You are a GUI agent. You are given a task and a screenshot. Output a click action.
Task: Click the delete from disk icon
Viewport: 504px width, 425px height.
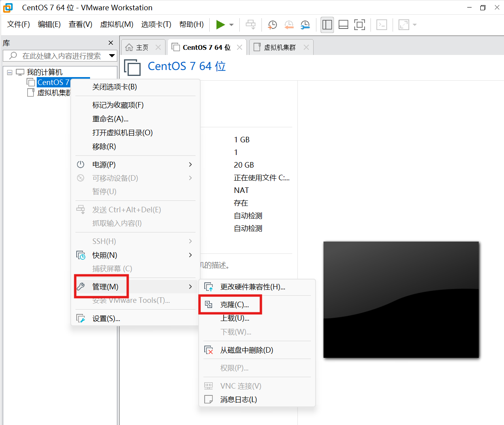[209, 350]
